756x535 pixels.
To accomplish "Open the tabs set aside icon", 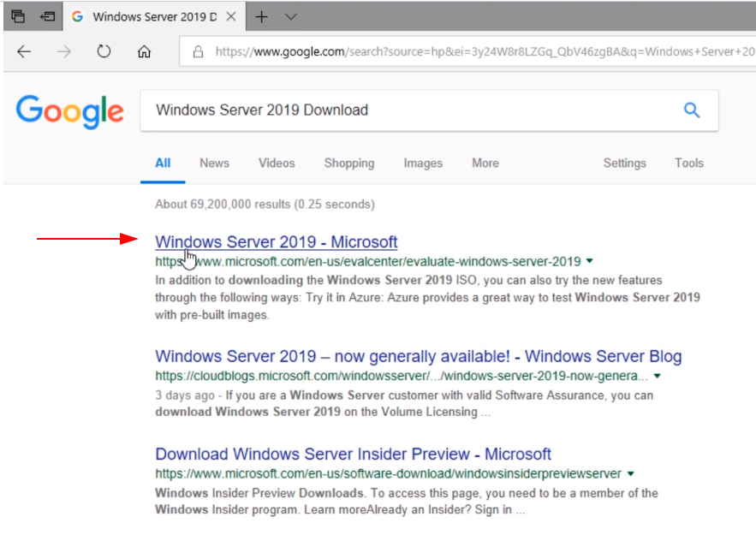I will (18, 16).
